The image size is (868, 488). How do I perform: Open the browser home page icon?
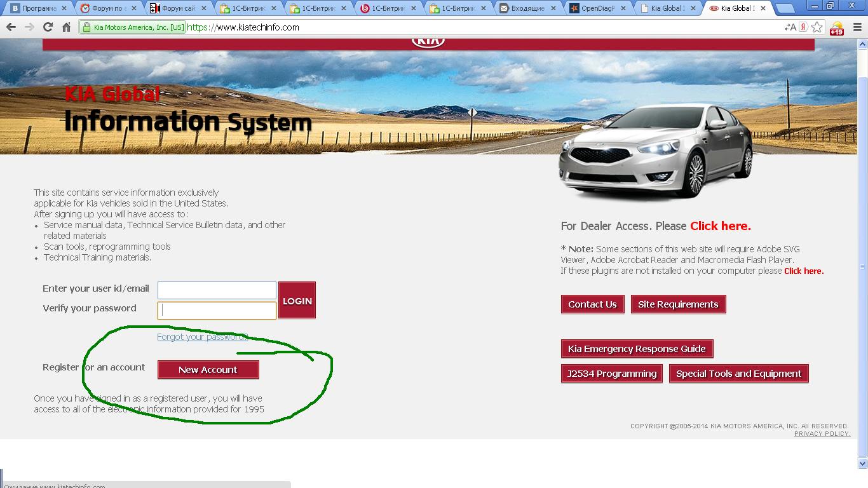66,27
